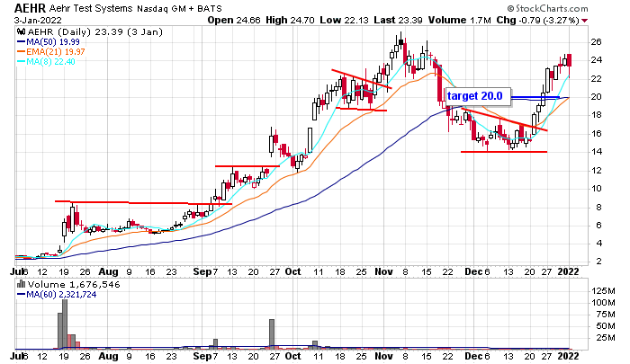Click the MA(60) 2,321,724 legend entry
This screenshot has height=364, width=630.
(57, 295)
